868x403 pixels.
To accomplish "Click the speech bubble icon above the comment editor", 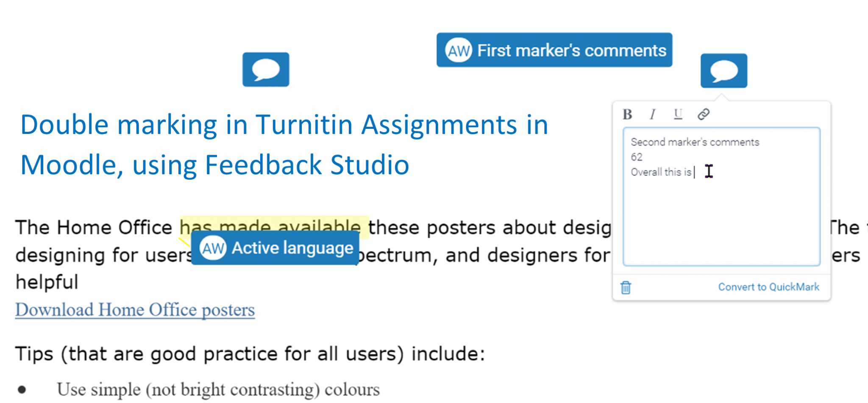I will (723, 69).
